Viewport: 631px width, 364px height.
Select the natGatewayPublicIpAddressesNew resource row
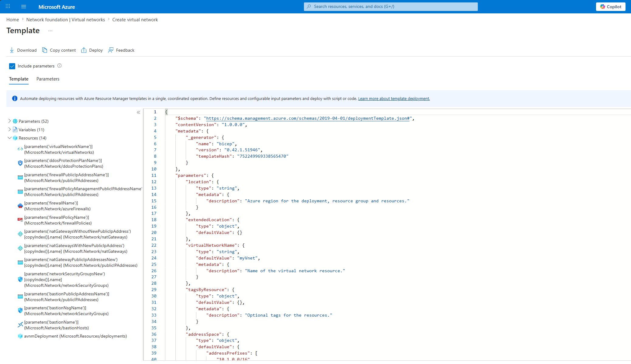tap(78, 263)
